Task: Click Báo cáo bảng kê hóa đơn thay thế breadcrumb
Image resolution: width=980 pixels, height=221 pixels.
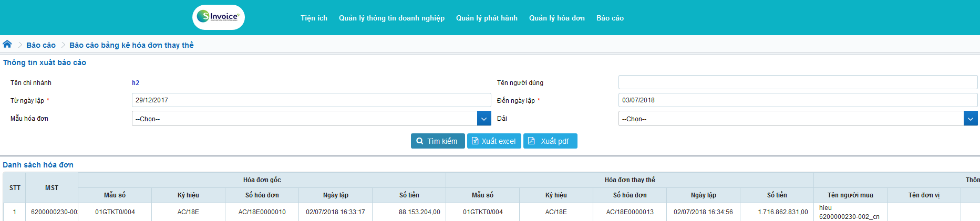Action: point(131,45)
